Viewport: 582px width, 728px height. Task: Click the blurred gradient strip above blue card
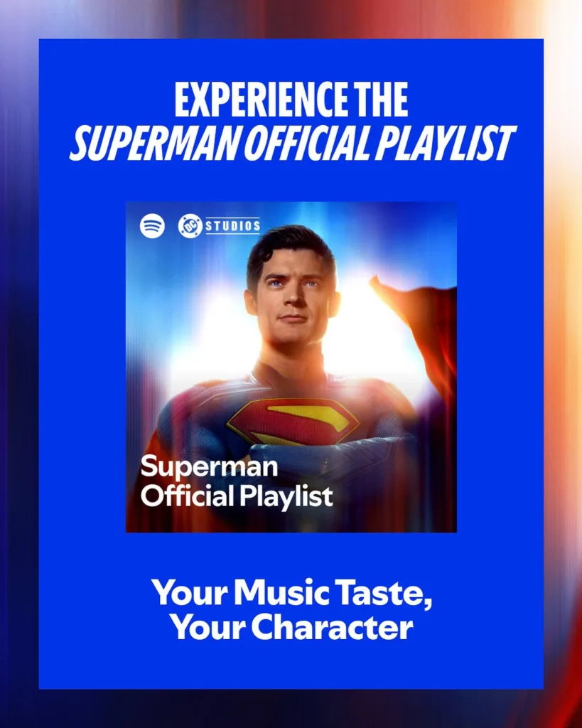click(x=291, y=19)
